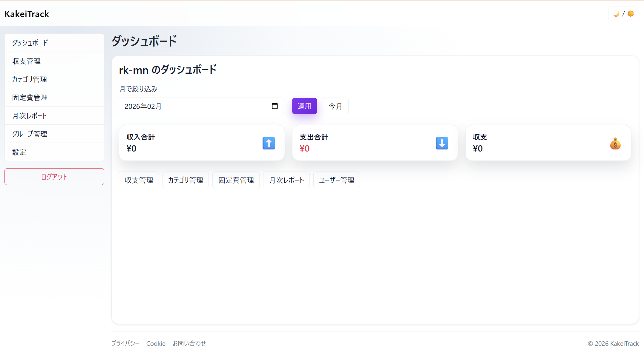Click the 今月 button
644x355 pixels.
tap(335, 106)
